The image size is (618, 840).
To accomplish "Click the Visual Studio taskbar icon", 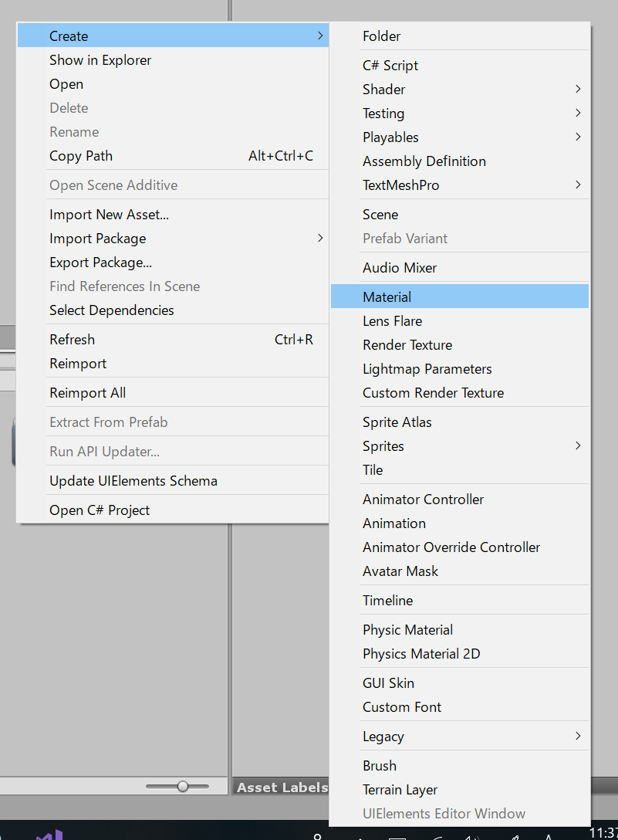I will point(49,835).
